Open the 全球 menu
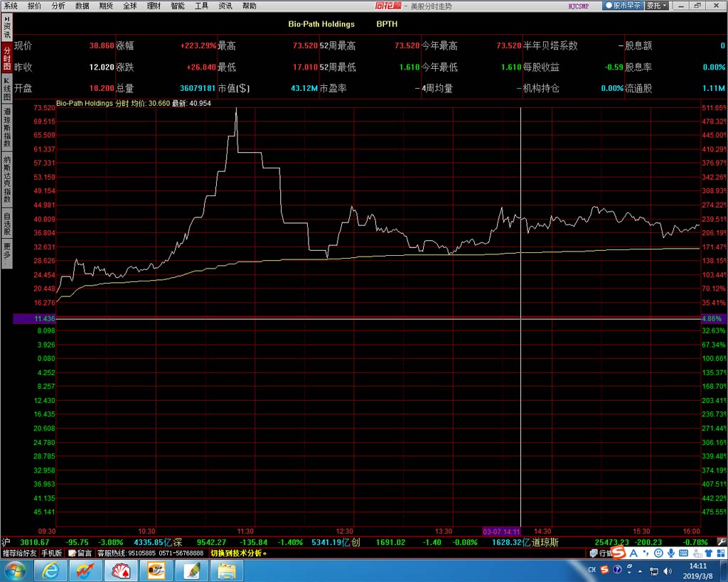The width and height of the screenshot is (728, 582). [x=130, y=6]
